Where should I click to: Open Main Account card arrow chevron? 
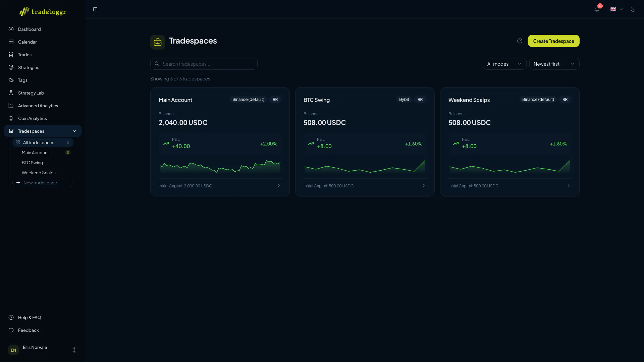click(x=278, y=186)
